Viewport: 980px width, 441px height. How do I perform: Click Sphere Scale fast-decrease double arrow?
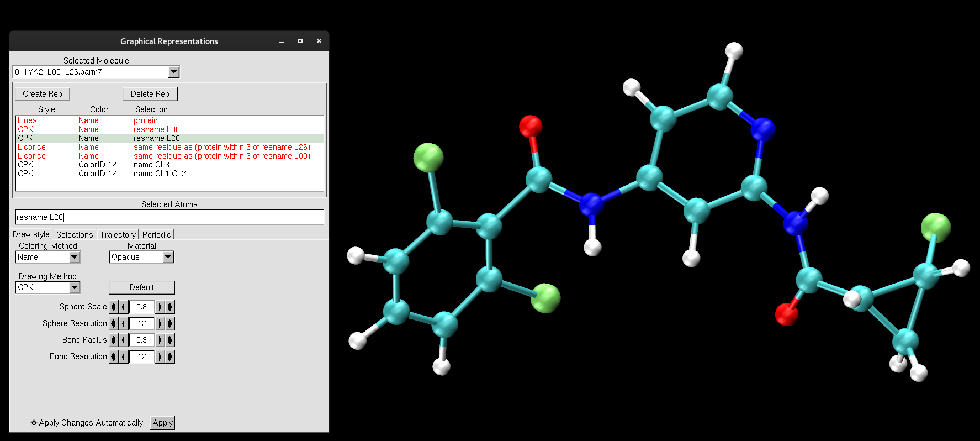(113, 307)
